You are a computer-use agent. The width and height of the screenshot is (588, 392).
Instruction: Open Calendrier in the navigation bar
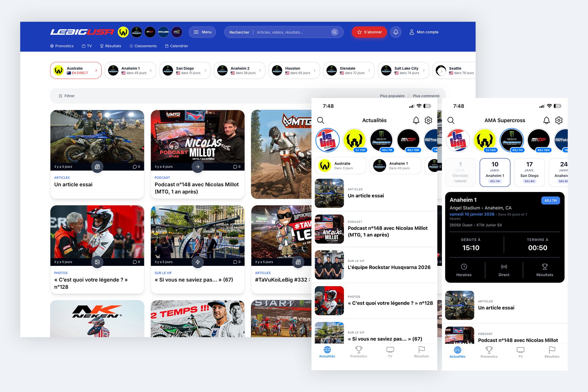pyautogui.click(x=177, y=46)
